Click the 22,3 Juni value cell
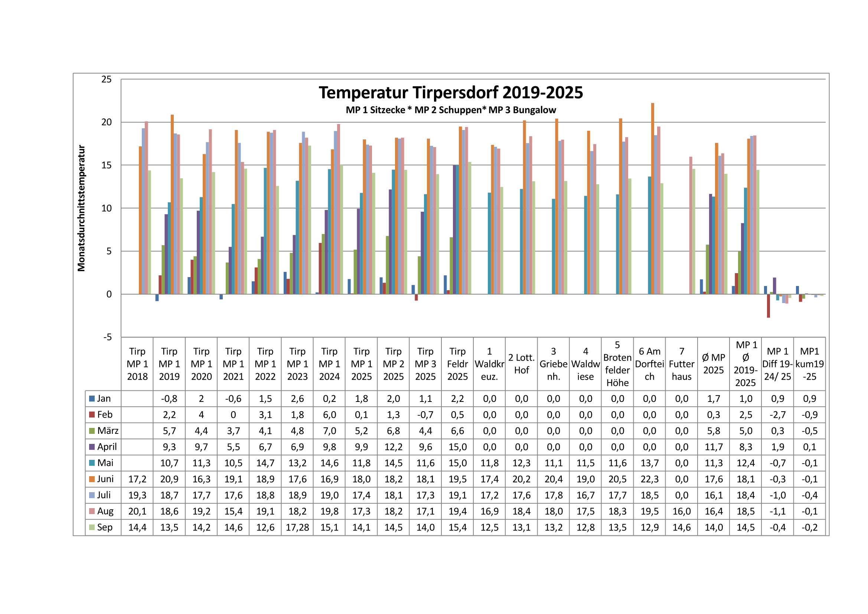Image resolution: width=868 pixels, height=614 pixels. (x=649, y=479)
